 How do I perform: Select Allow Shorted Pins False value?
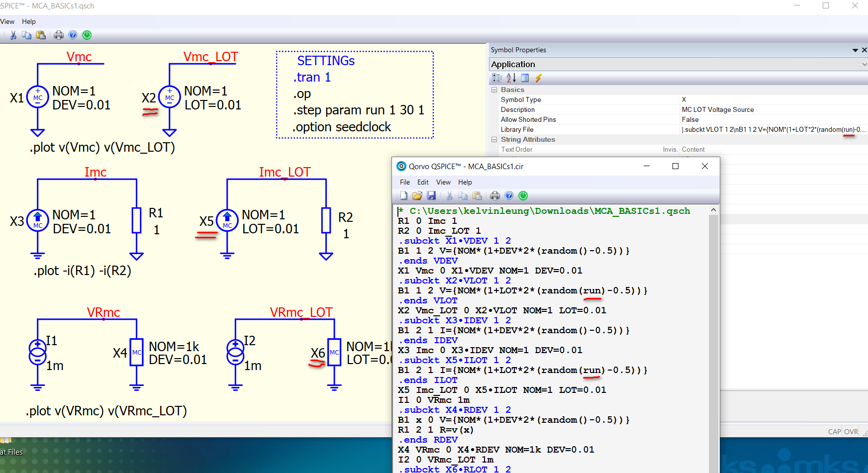tap(774, 119)
